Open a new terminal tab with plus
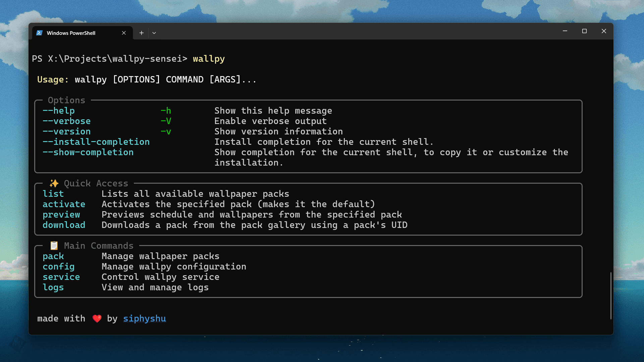644x362 pixels. pos(142,33)
